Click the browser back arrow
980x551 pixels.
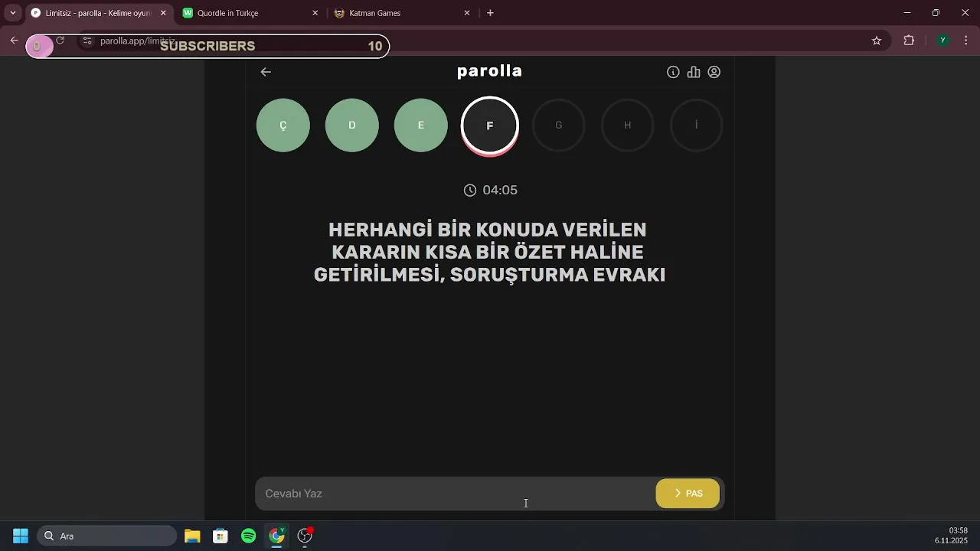click(14, 41)
